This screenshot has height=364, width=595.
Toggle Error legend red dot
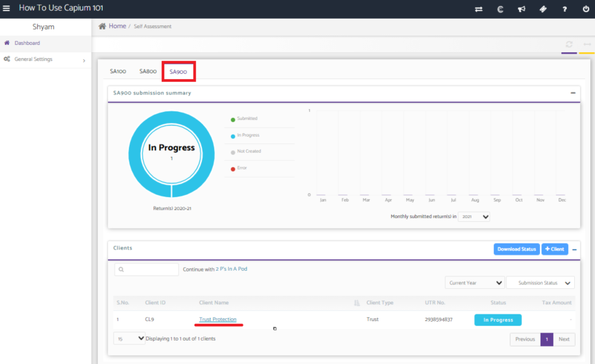tap(233, 169)
